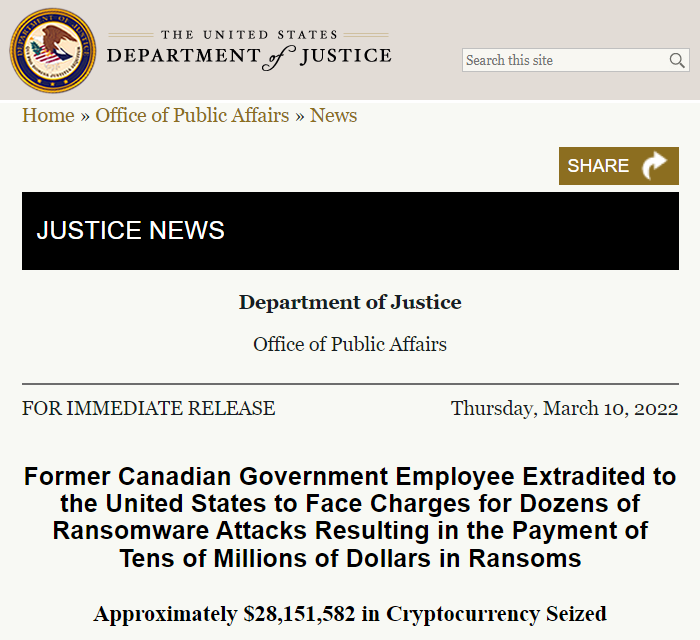
Task: Click the curved share arrow icon
Action: coord(655,166)
